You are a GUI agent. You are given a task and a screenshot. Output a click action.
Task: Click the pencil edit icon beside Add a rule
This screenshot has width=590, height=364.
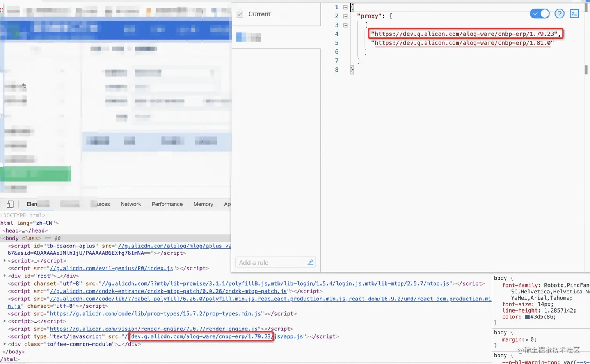click(x=310, y=262)
